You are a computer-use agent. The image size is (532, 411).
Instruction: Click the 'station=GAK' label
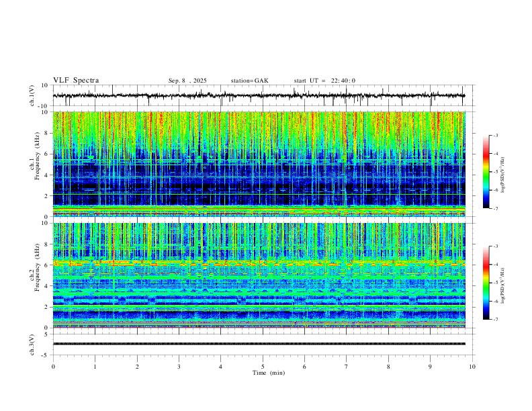pyautogui.click(x=249, y=81)
